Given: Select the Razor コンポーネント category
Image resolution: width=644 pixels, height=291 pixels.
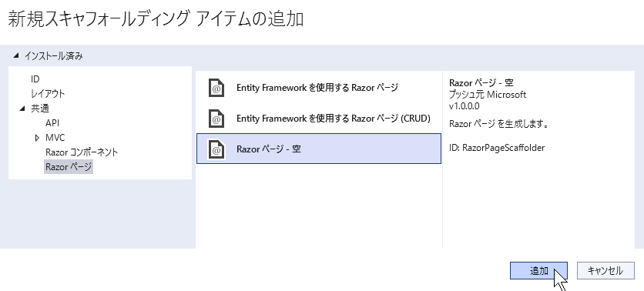Looking at the screenshot, I should (x=82, y=152).
